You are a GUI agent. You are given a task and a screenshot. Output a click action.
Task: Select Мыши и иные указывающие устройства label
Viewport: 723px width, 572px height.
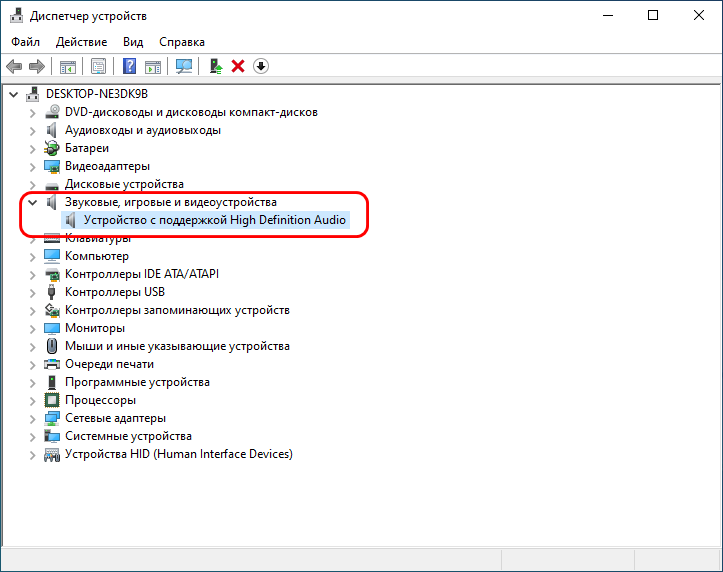coord(177,346)
